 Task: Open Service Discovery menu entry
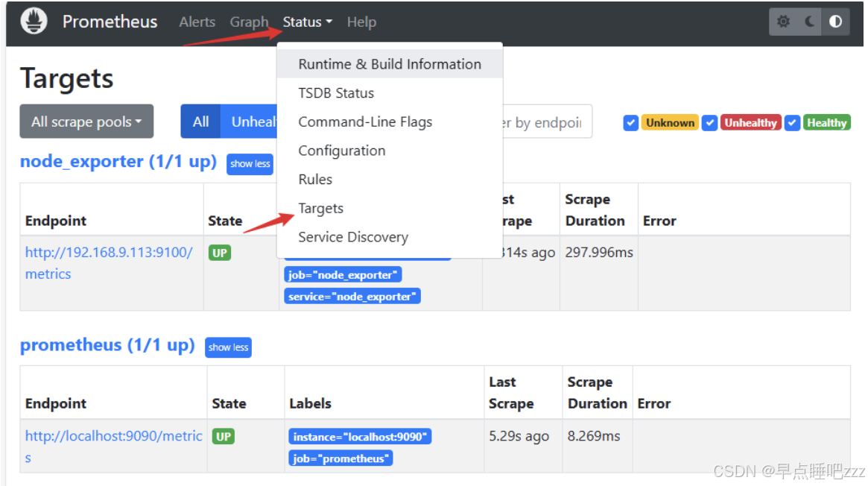(390, 237)
